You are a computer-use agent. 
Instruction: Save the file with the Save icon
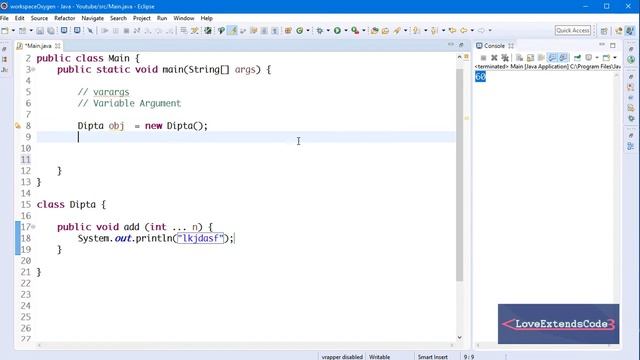coord(40,31)
